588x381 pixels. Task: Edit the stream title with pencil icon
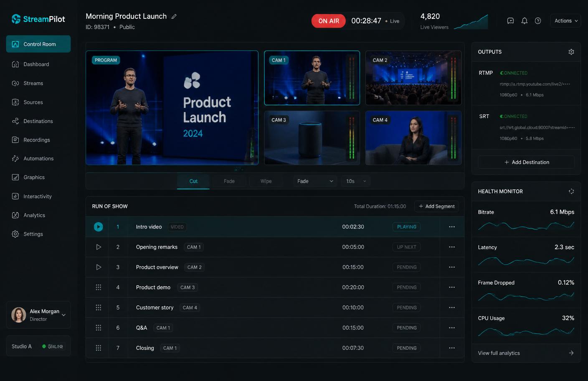tap(174, 17)
